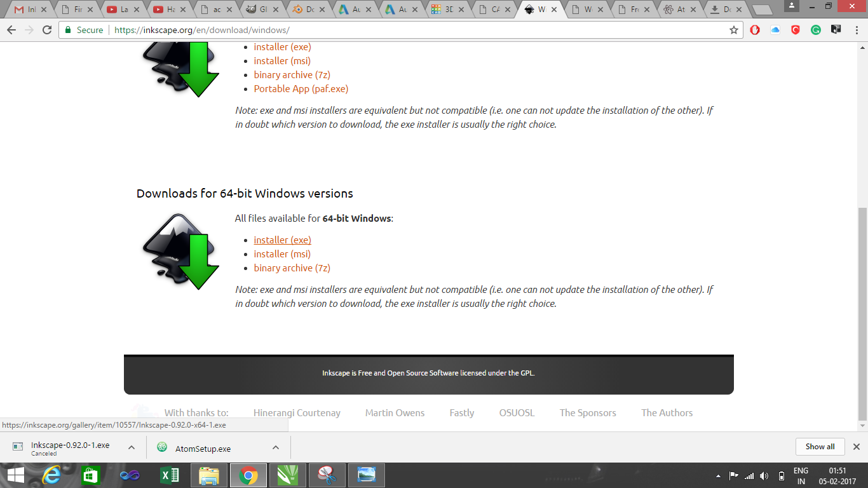Image resolution: width=868 pixels, height=488 pixels.
Task: Click the volume speaker tray icon
Action: tap(764, 475)
